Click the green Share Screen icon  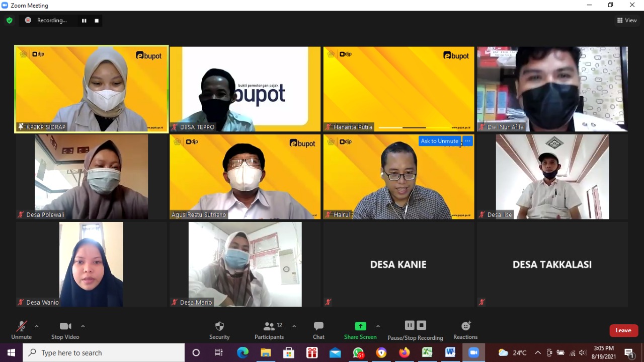360,326
